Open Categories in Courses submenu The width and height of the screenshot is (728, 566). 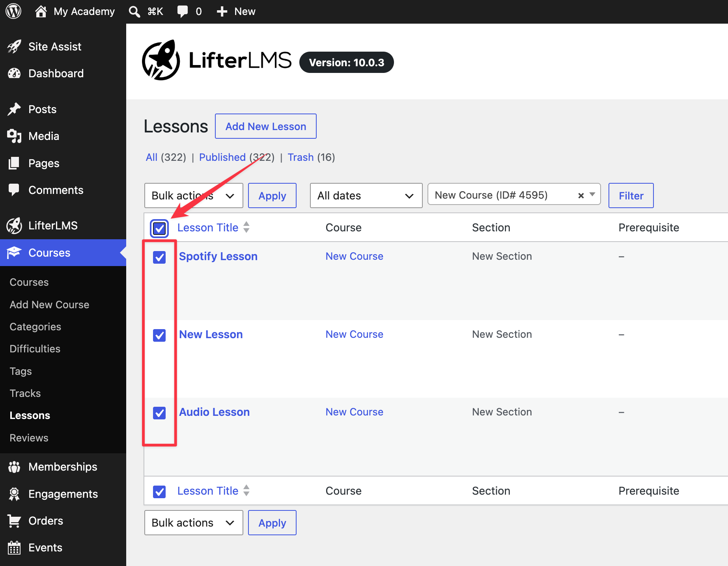pos(35,327)
